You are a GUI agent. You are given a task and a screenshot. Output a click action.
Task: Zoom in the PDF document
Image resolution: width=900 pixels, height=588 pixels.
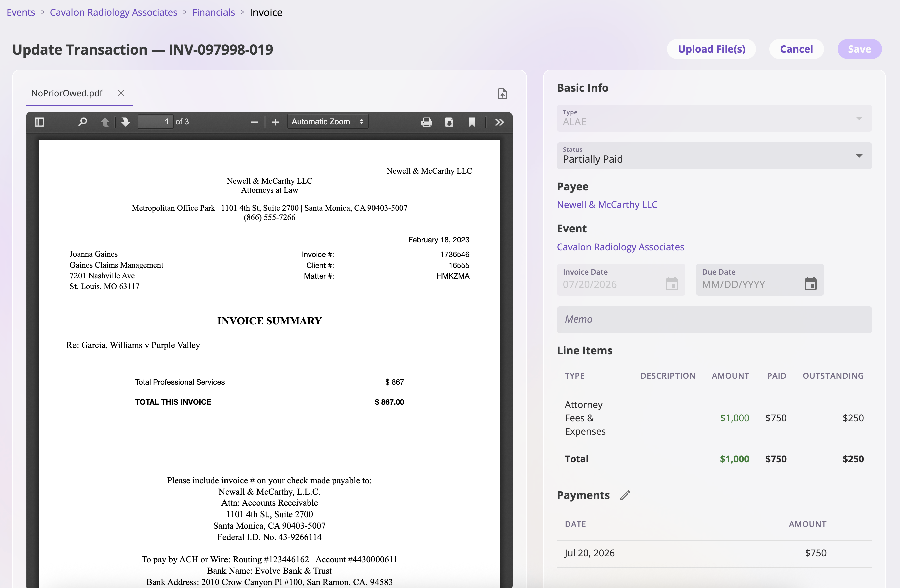pos(275,122)
